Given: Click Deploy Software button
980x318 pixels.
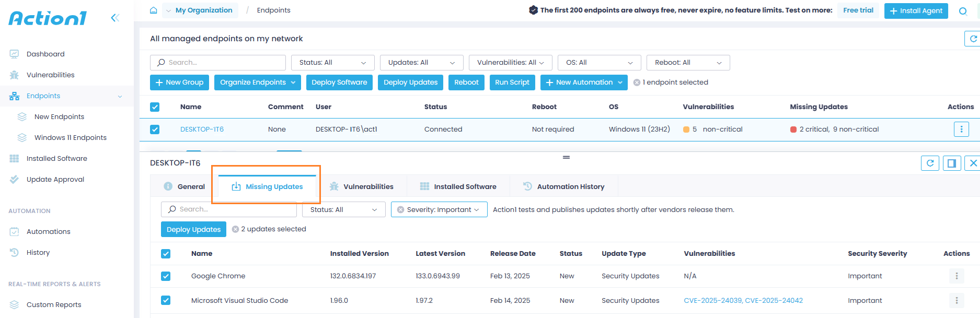Looking at the screenshot, I should tap(339, 83).
